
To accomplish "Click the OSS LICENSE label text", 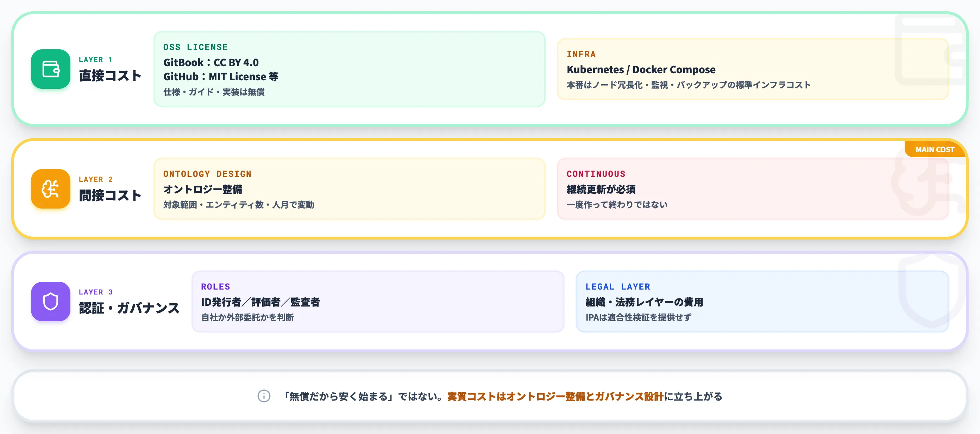I will tap(196, 47).
